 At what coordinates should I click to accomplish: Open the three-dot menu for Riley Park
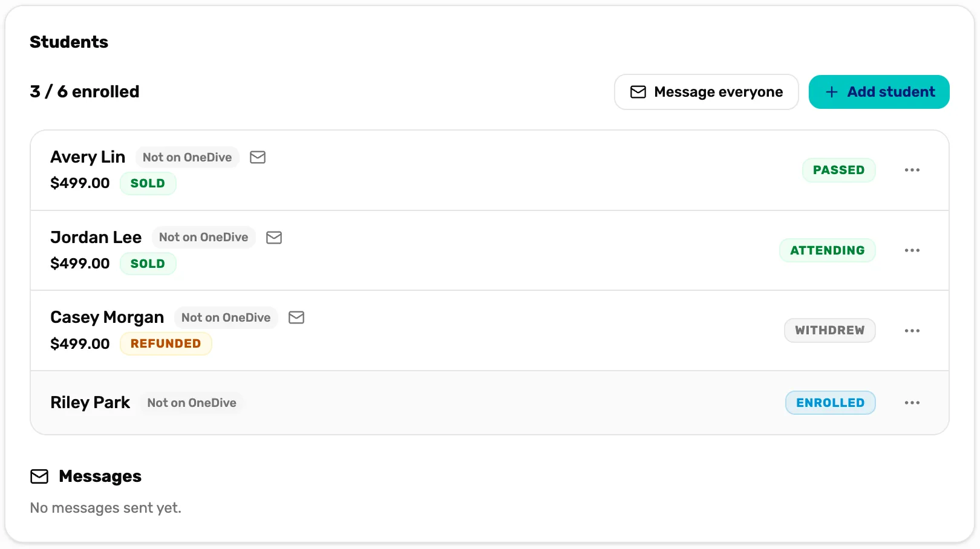912,403
